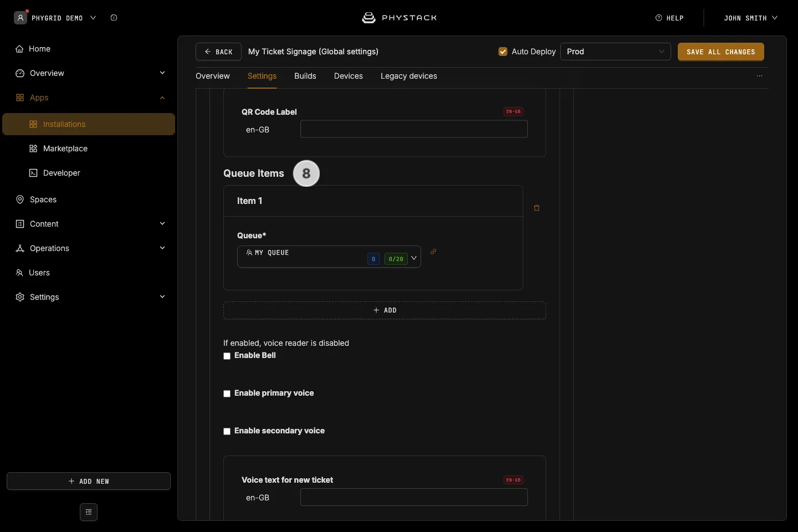Open the John Smith user menu
This screenshot has height=532, width=798.
click(x=751, y=18)
